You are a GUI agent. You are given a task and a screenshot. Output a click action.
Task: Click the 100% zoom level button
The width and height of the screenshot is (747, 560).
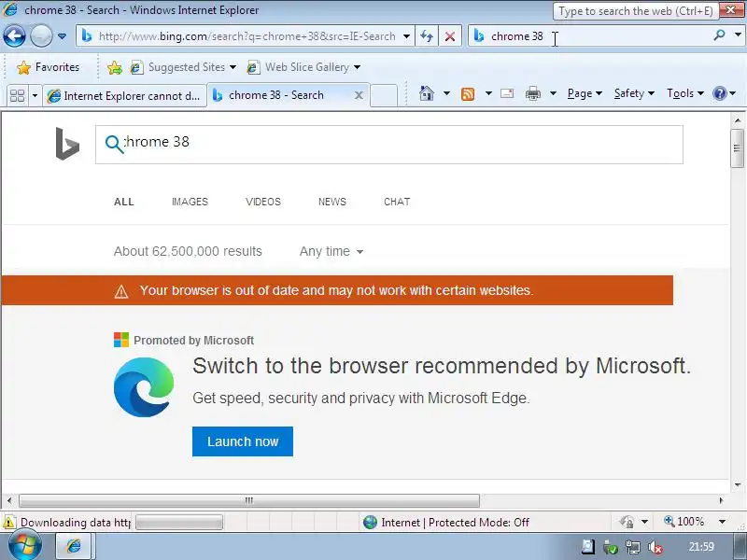684,522
